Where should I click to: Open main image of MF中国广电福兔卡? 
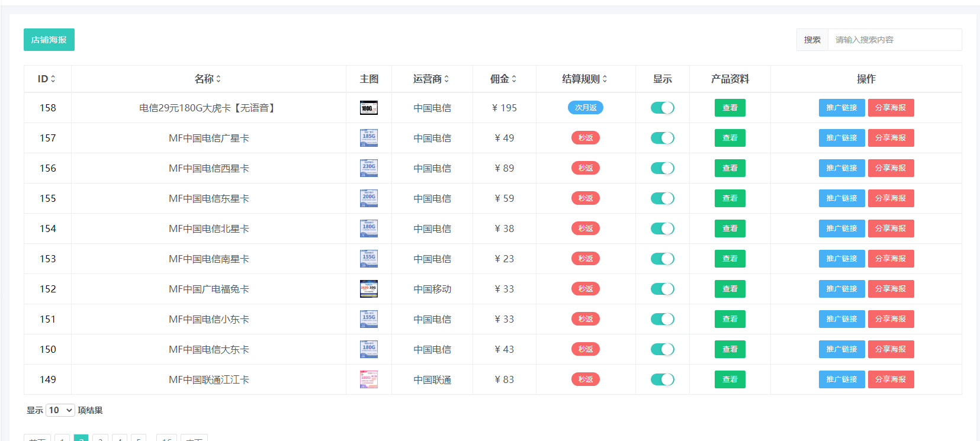coord(369,289)
